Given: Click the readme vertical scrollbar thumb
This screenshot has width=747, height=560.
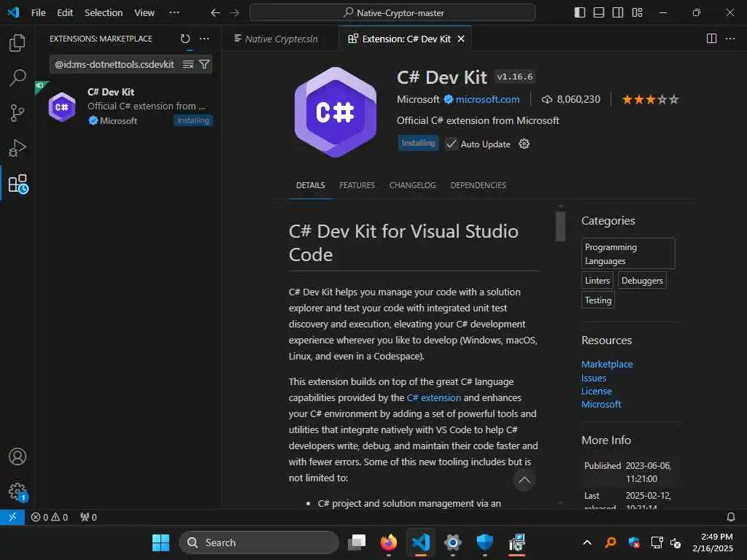Looking at the screenshot, I should [x=561, y=226].
